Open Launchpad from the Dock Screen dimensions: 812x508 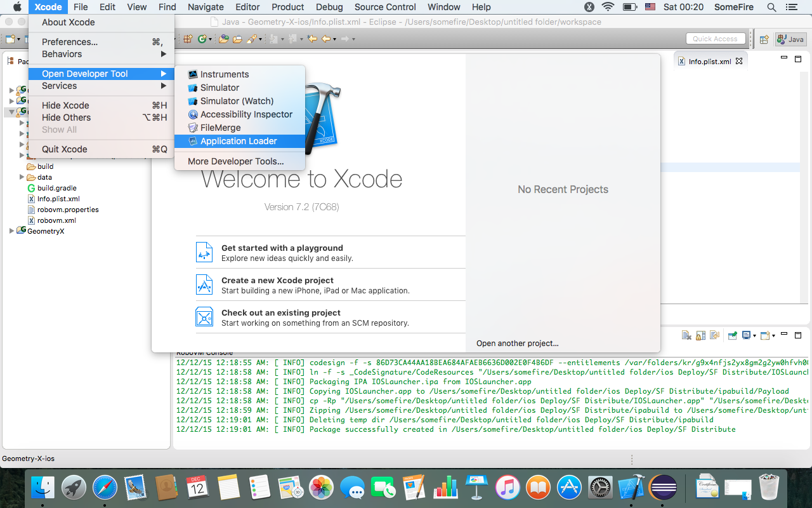[74, 488]
